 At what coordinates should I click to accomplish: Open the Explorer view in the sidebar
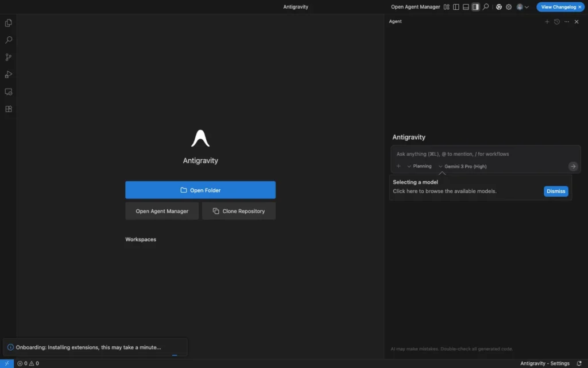point(8,23)
